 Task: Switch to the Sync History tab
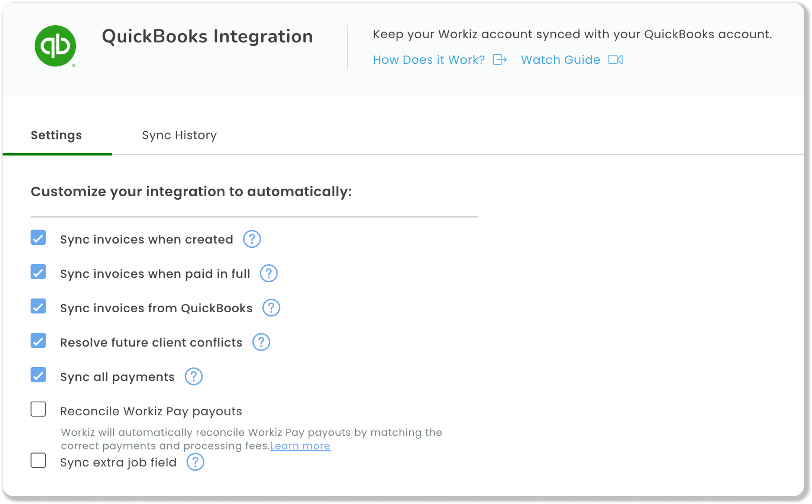(x=179, y=135)
